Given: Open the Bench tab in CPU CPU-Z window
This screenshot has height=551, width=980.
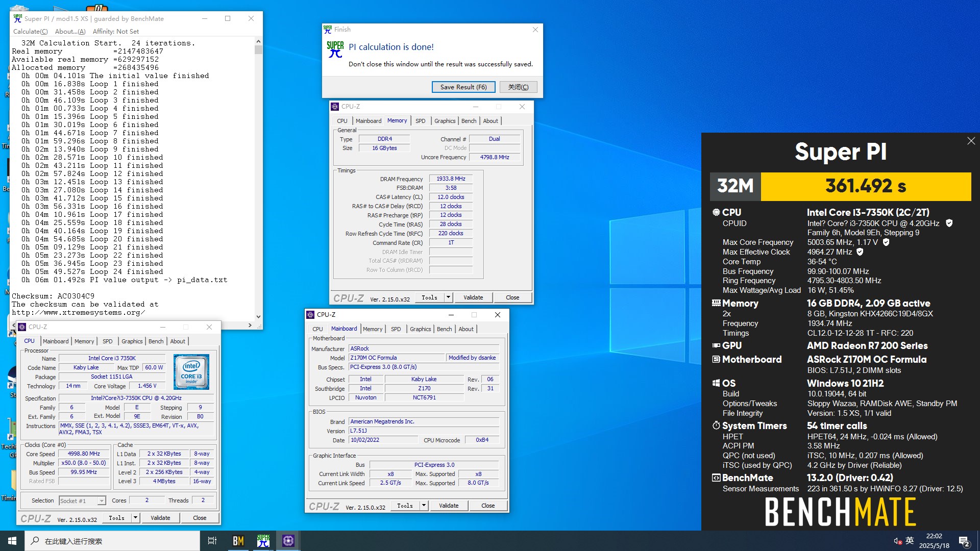Looking at the screenshot, I should tap(156, 341).
